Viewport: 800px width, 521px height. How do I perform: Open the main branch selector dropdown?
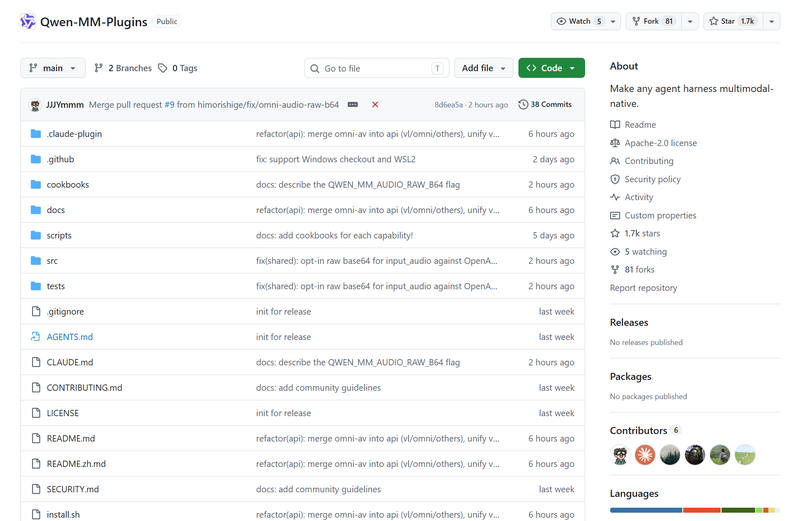tap(53, 68)
